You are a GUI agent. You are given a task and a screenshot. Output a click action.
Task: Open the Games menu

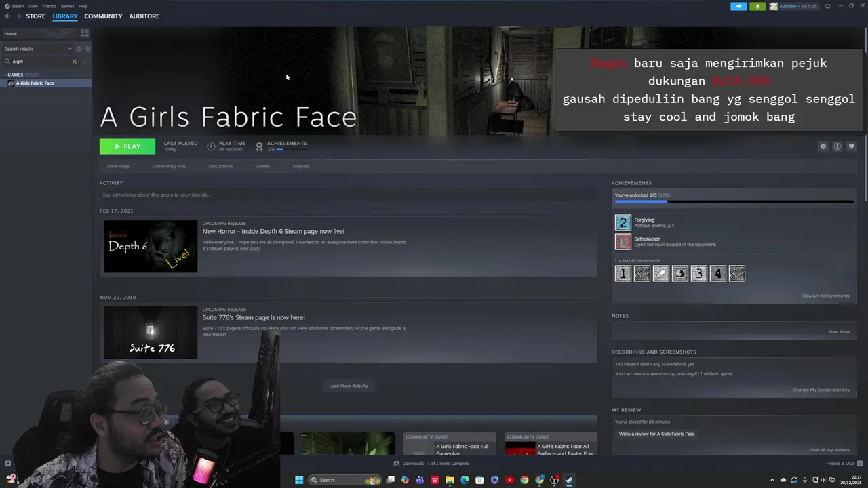tap(67, 6)
